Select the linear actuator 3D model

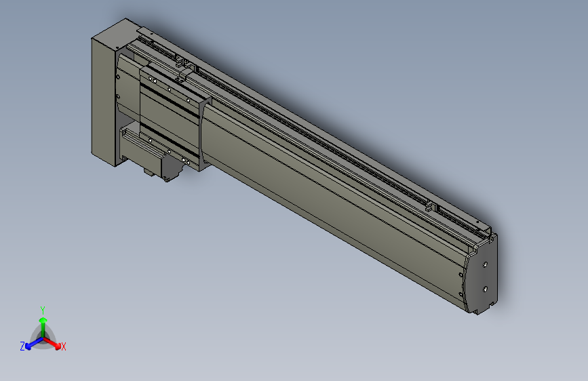pos(294,166)
